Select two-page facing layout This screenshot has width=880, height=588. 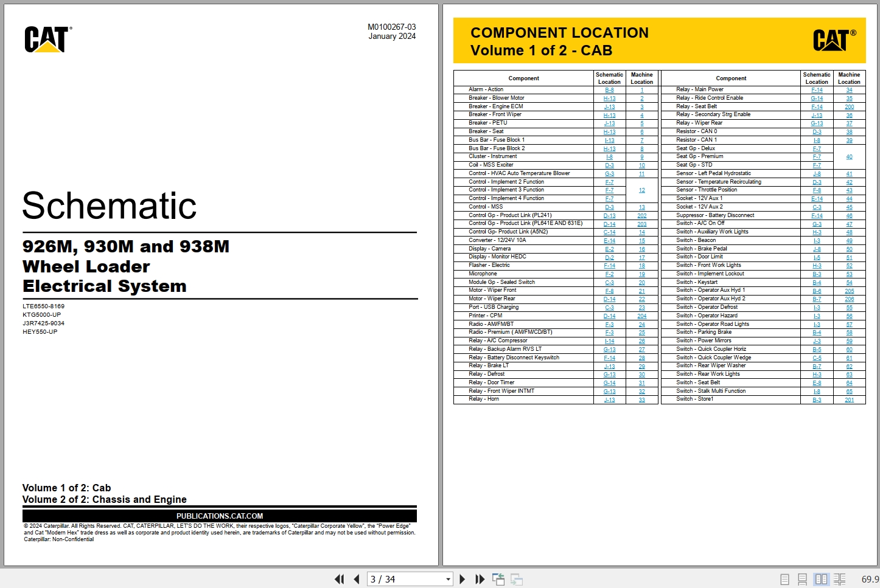[x=821, y=579]
